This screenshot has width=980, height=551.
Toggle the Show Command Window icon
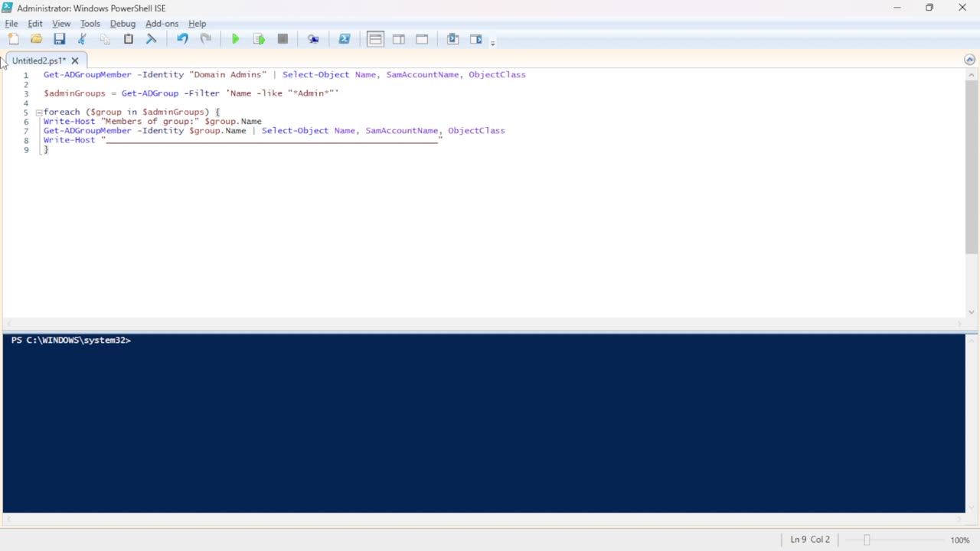tap(452, 39)
